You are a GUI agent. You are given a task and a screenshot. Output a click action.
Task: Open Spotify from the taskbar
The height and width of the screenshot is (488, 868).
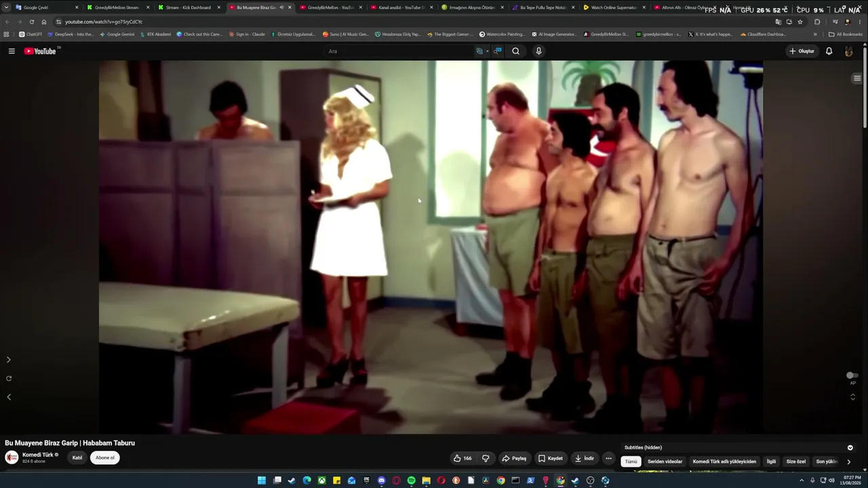point(412,481)
